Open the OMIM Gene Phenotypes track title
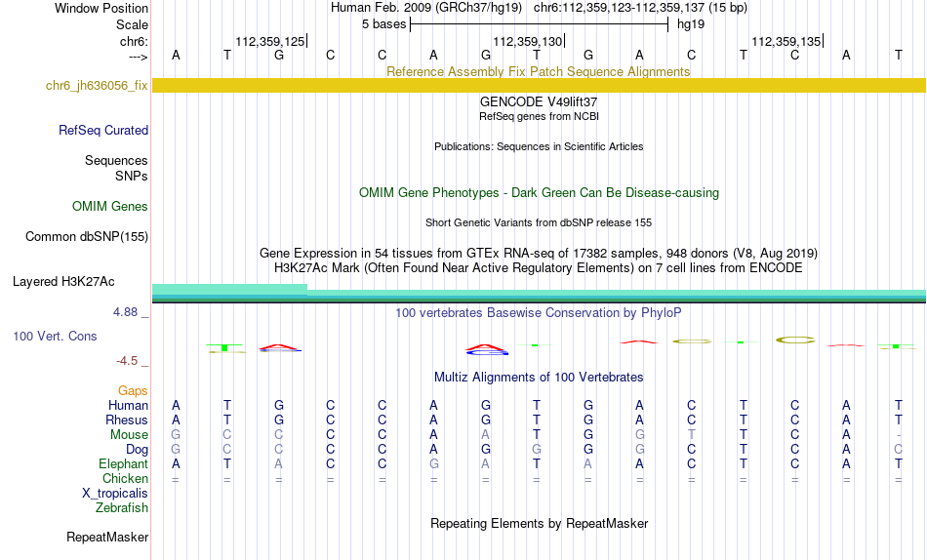The width and height of the screenshot is (927, 560). tap(539, 193)
